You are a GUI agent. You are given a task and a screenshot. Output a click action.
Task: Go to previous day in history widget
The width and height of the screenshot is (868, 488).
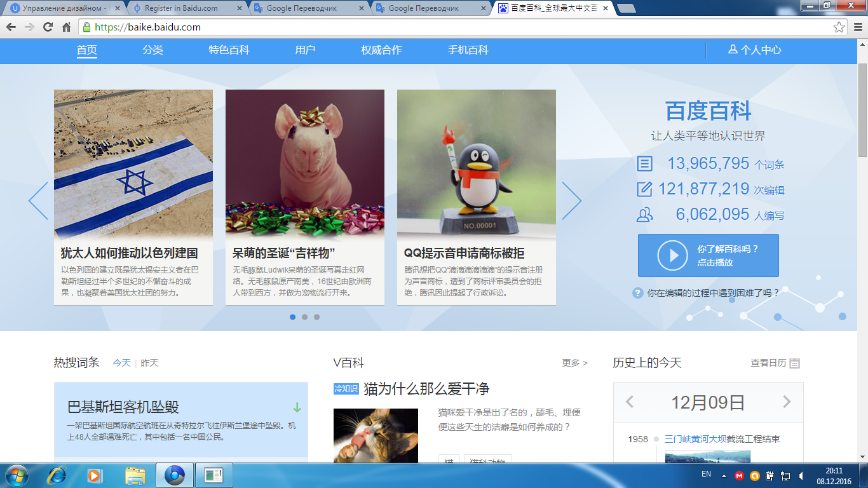tap(630, 402)
